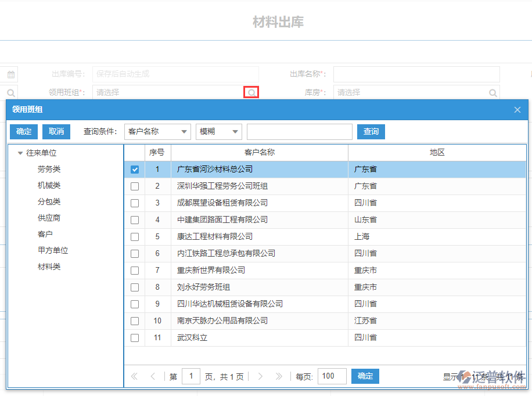Screen dimensions: 532x396
Task: Collapse the 往来单位 tree node
Action: point(20,152)
